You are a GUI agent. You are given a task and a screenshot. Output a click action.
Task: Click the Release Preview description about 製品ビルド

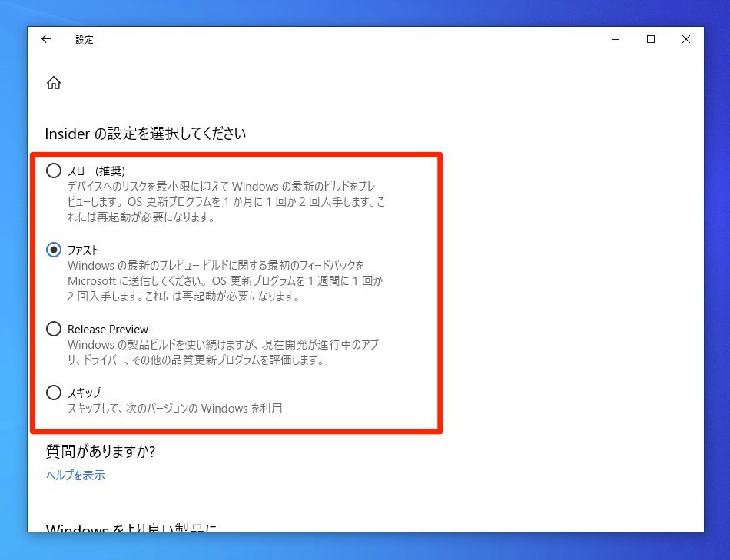pos(224,353)
